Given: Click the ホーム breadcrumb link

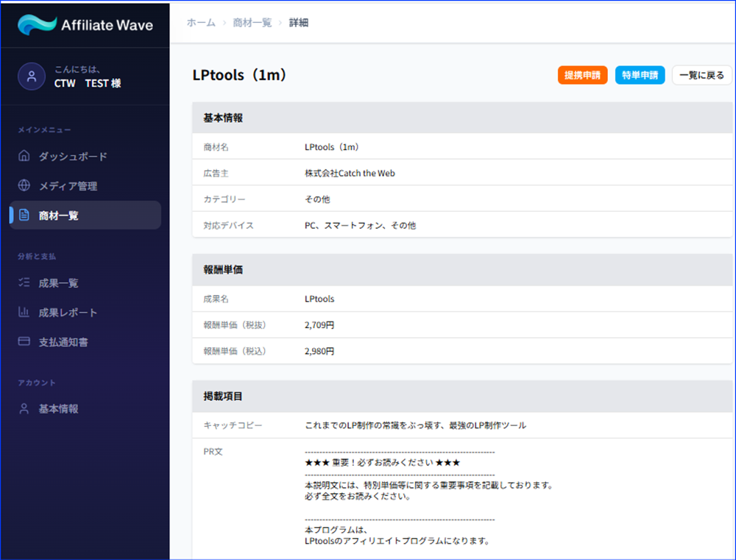Looking at the screenshot, I should pyautogui.click(x=201, y=23).
